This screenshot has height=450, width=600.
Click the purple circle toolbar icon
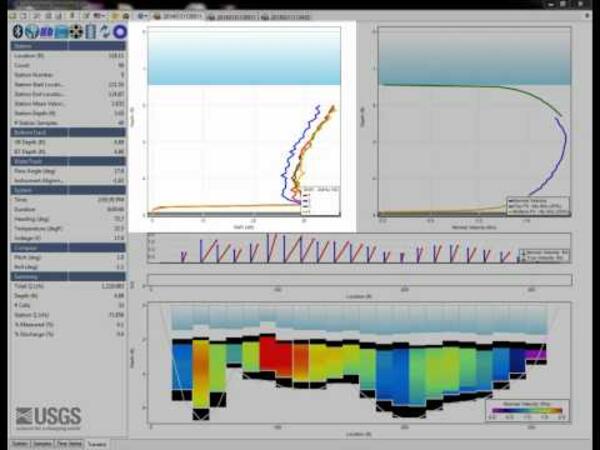[120, 32]
